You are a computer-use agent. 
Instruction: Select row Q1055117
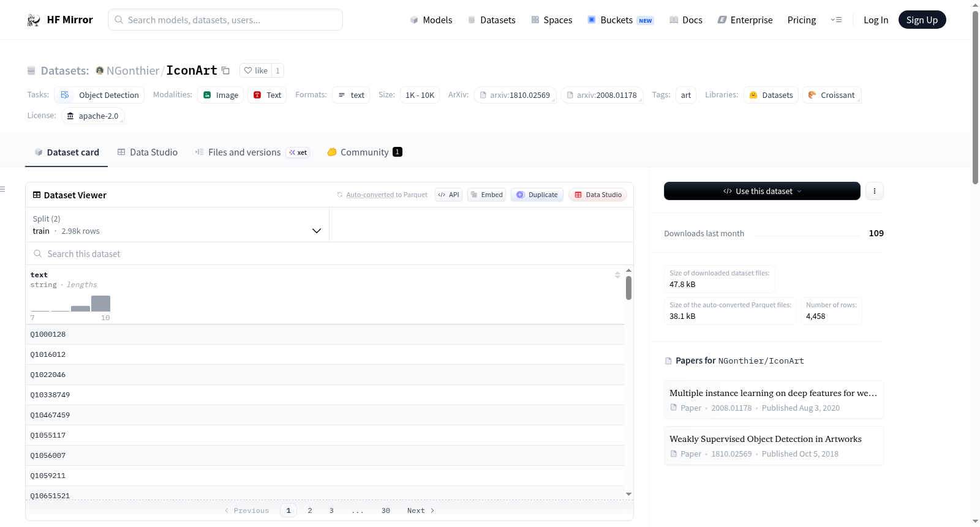(325, 435)
